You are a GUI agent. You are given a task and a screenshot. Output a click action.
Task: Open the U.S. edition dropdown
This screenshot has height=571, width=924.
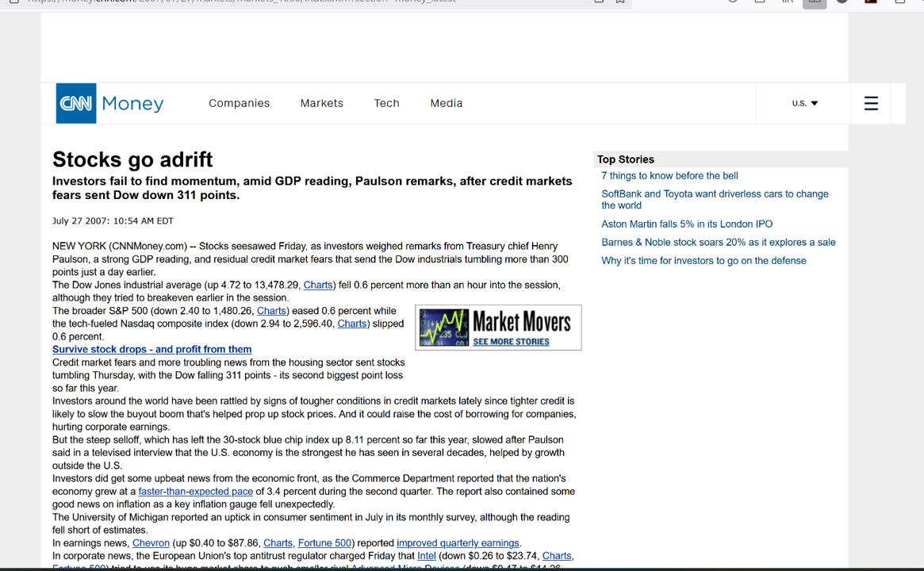click(805, 103)
